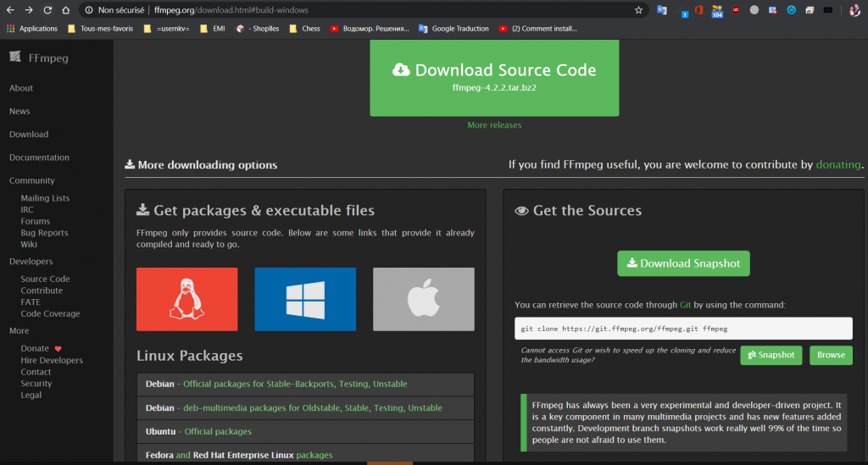Open the IRC sidebar link
This screenshot has height=465, width=868.
point(27,209)
